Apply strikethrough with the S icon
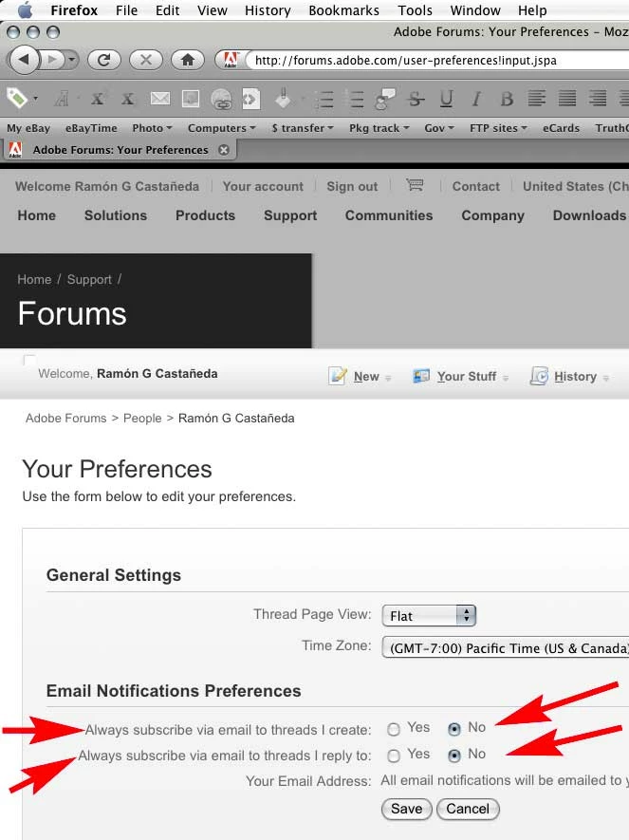This screenshot has height=840, width=629. click(416, 99)
